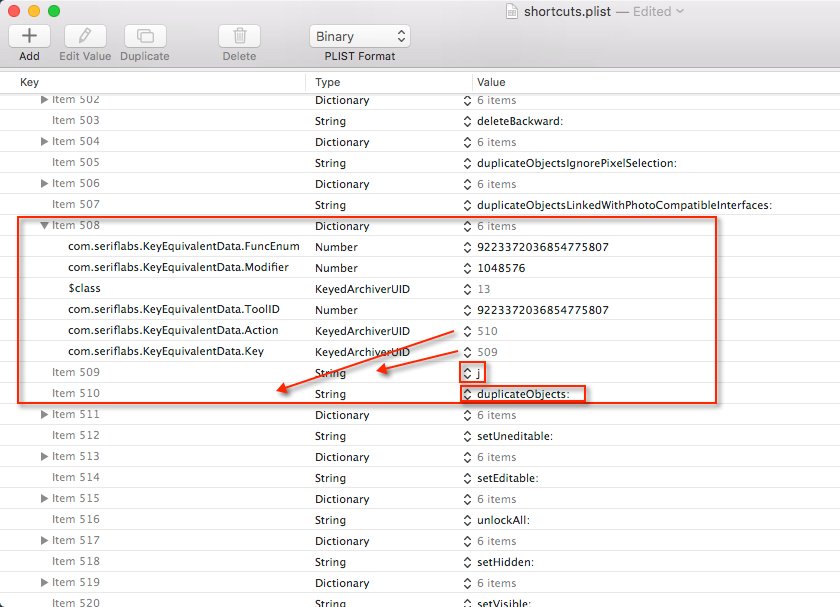Screen dimensions: 840x607
Task: Click the stepper beside duplicateObjects: value
Action: tap(466, 393)
